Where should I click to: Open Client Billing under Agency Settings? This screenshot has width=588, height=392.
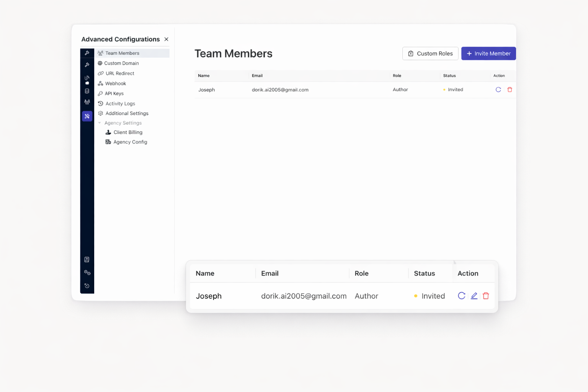[127, 132]
